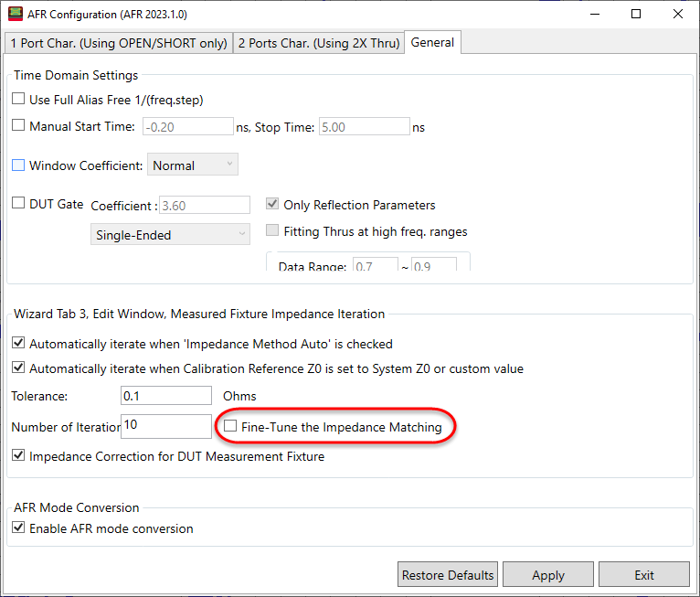Open the 1 Port Char. (Using OPEN/SHORT only) tab
700x597 pixels.
tap(119, 43)
